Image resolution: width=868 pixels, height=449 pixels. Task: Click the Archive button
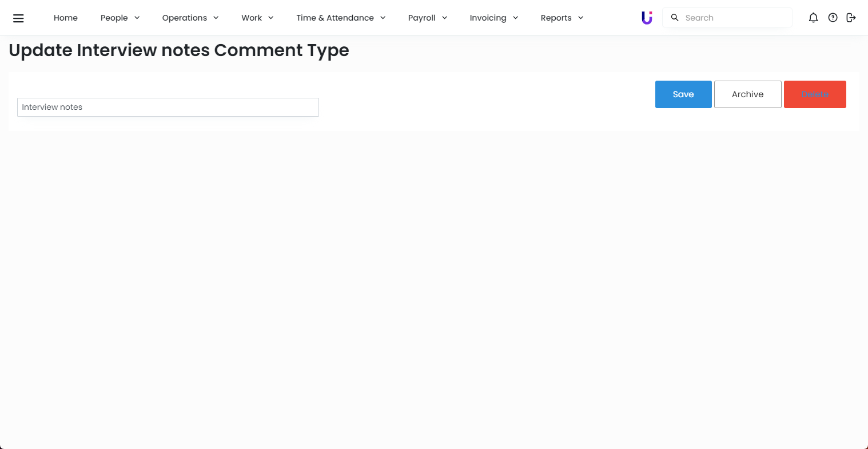point(747,94)
